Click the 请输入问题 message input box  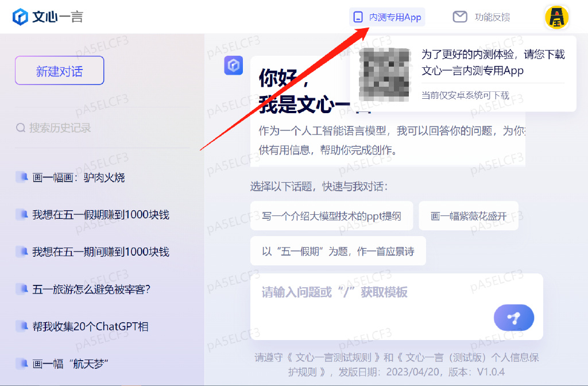pos(397,307)
